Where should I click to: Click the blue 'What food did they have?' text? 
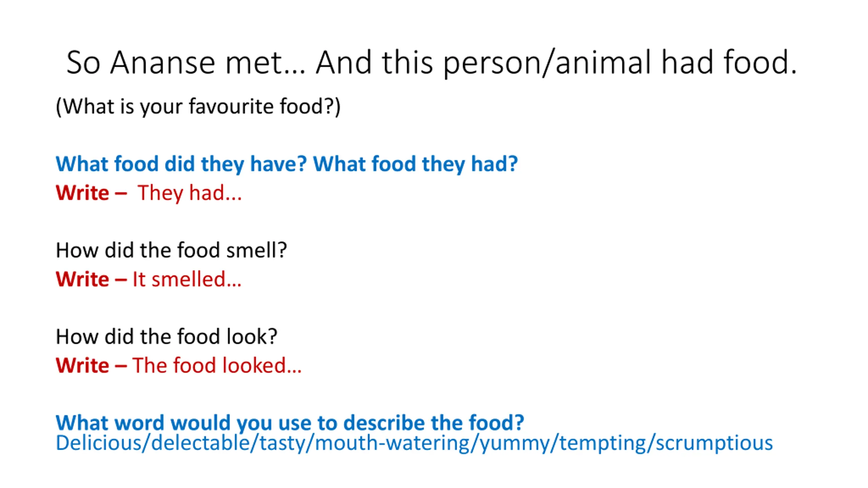(181, 164)
